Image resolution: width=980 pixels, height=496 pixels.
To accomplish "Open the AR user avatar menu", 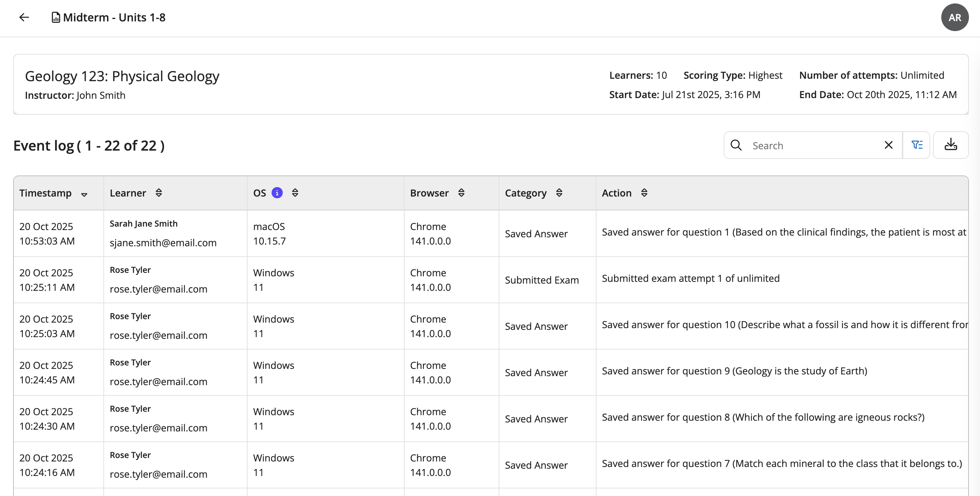I will [x=954, y=18].
